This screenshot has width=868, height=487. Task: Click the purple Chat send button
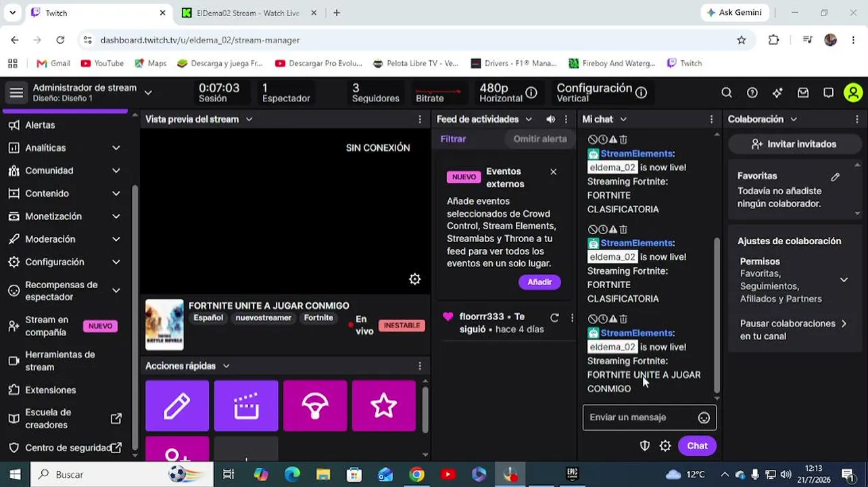pyautogui.click(x=697, y=446)
